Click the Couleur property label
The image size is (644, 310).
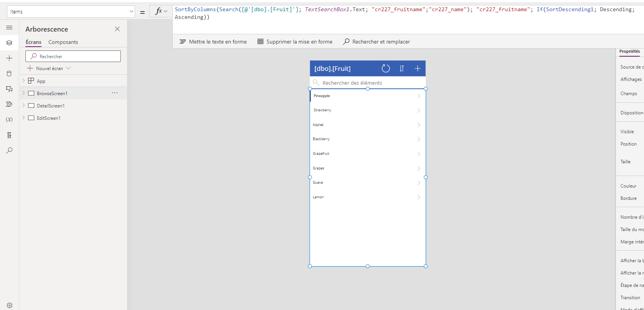point(628,186)
